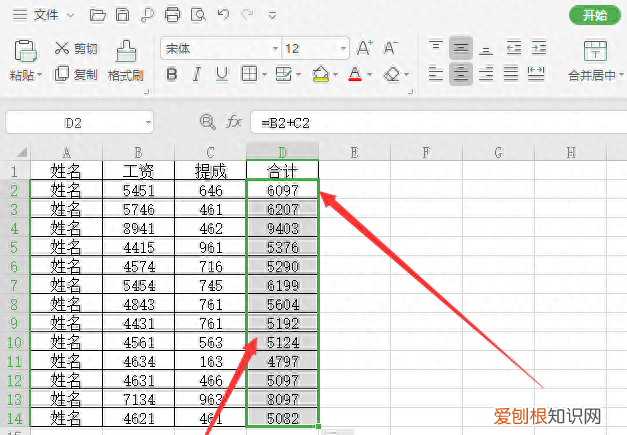This screenshot has height=435, width=627.
Task: Toggle italic formatting
Action: click(x=196, y=74)
